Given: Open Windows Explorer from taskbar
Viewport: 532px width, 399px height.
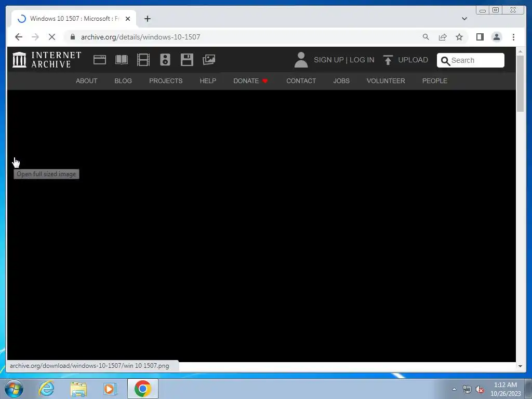Looking at the screenshot, I should (x=78, y=389).
